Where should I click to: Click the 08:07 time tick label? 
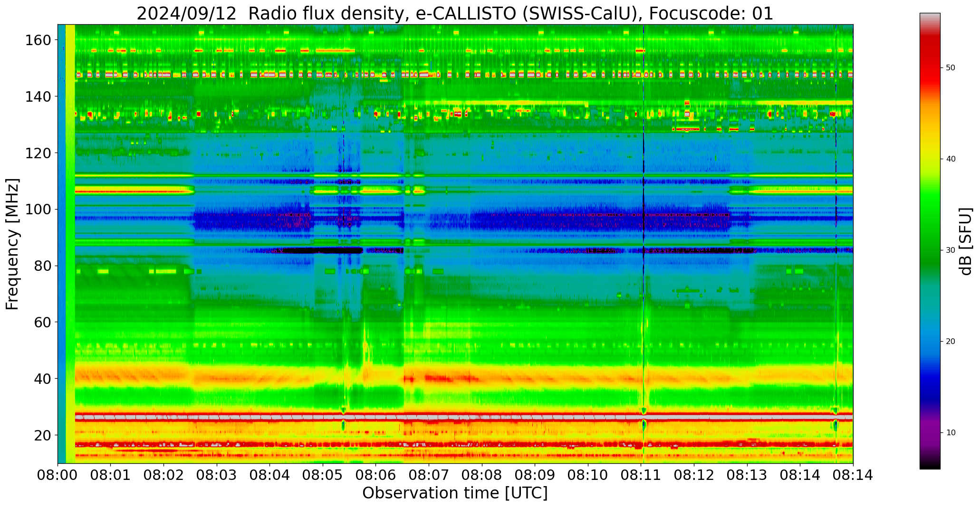point(429,475)
